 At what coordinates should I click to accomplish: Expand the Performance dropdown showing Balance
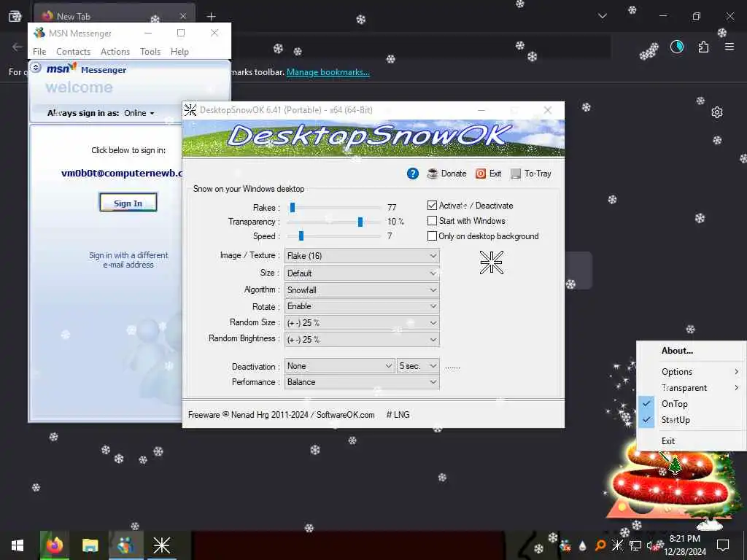pyautogui.click(x=362, y=382)
